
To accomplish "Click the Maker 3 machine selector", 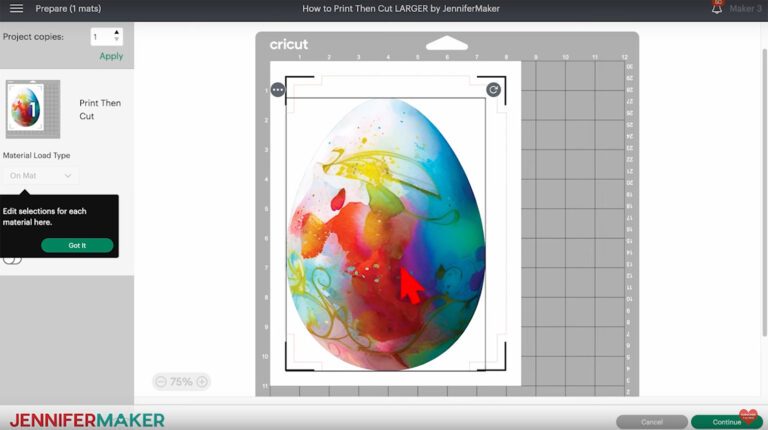I will [745, 8].
